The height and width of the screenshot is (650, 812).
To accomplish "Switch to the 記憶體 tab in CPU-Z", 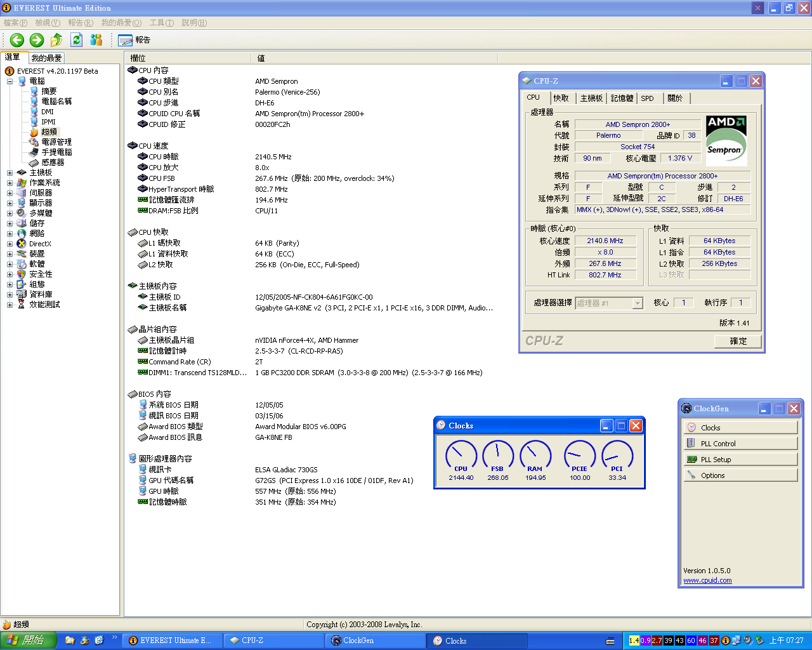I will [622, 98].
